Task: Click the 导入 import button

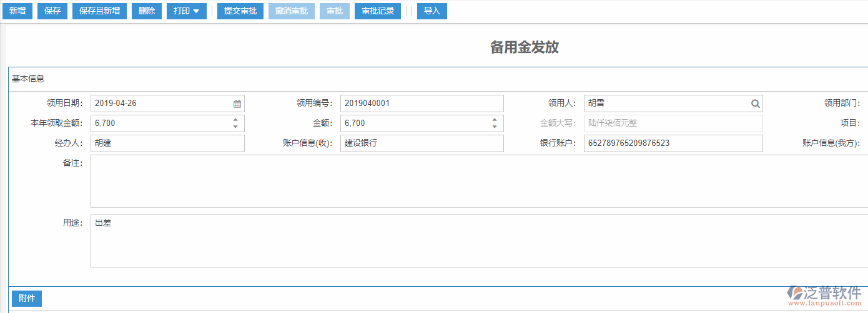Action: [x=432, y=11]
